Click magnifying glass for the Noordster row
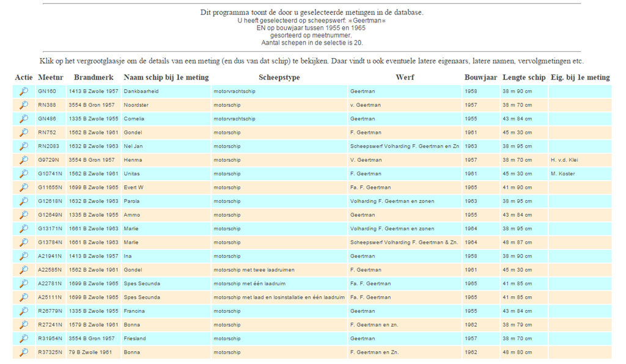The height and width of the screenshot is (364, 626). pyautogui.click(x=23, y=105)
